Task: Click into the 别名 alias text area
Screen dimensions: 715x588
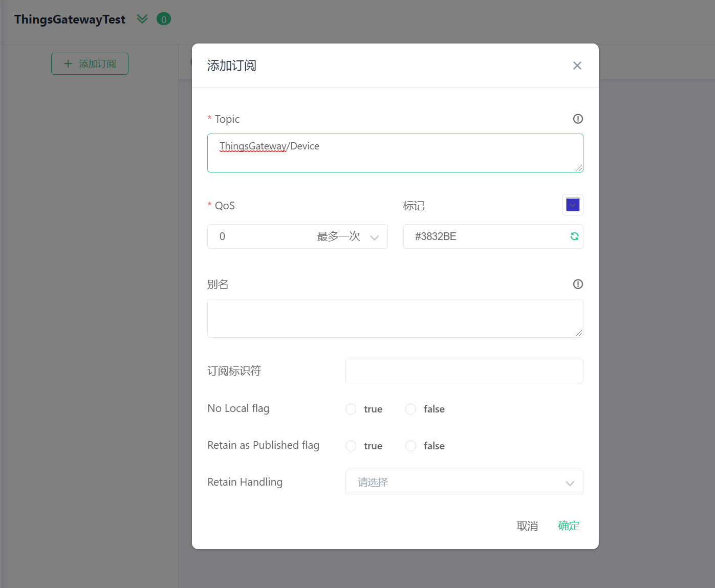Action: [395, 318]
